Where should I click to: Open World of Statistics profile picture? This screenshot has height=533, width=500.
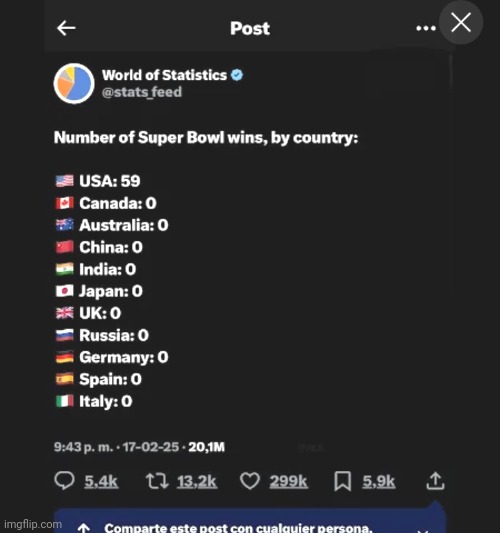tap(74, 83)
